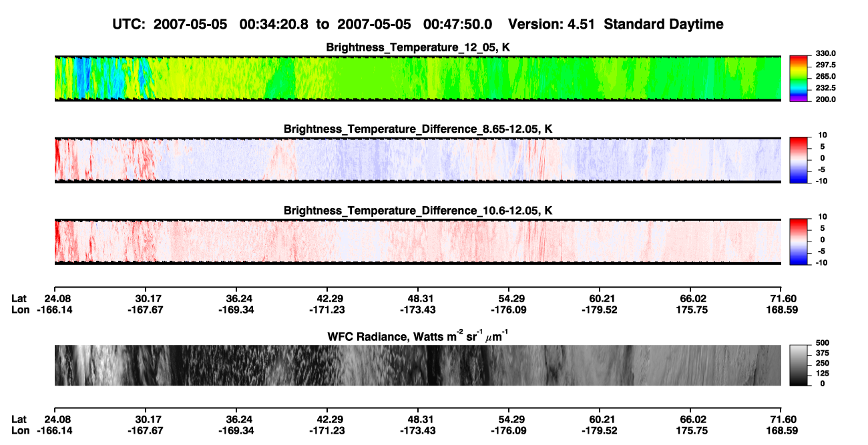The image size is (868, 445).
Task: Click longitude -171.23 on axis below WFC image
Action: (x=327, y=430)
